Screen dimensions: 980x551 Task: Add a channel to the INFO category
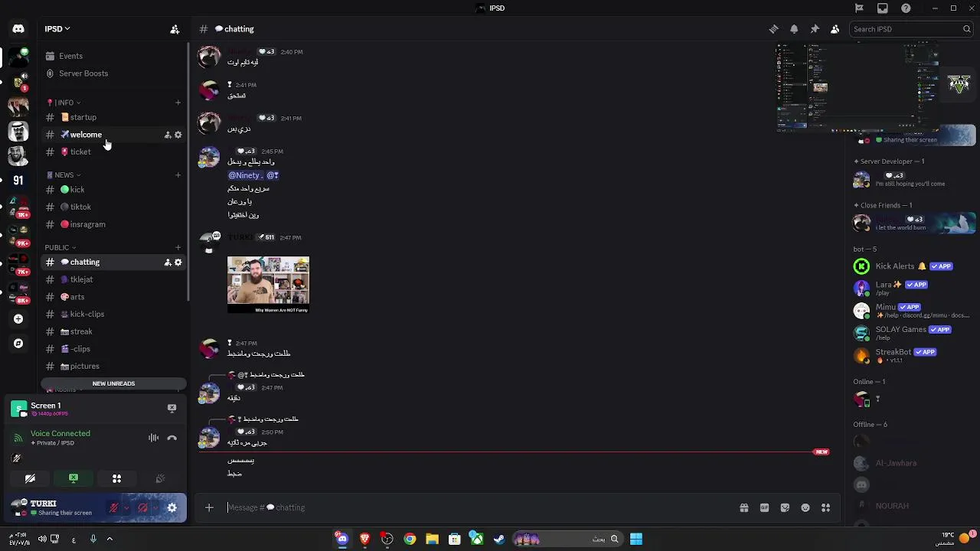pos(178,103)
